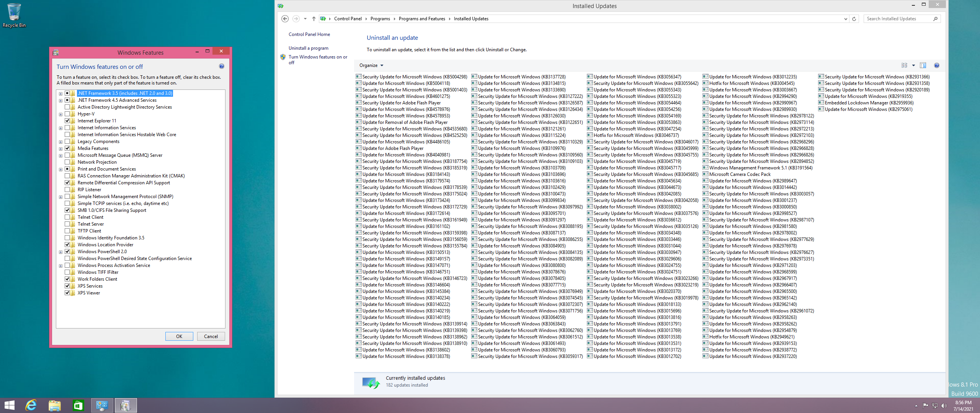Click the Back arrow in Installed Updates
Image resolution: width=980 pixels, height=413 pixels.
point(285,19)
